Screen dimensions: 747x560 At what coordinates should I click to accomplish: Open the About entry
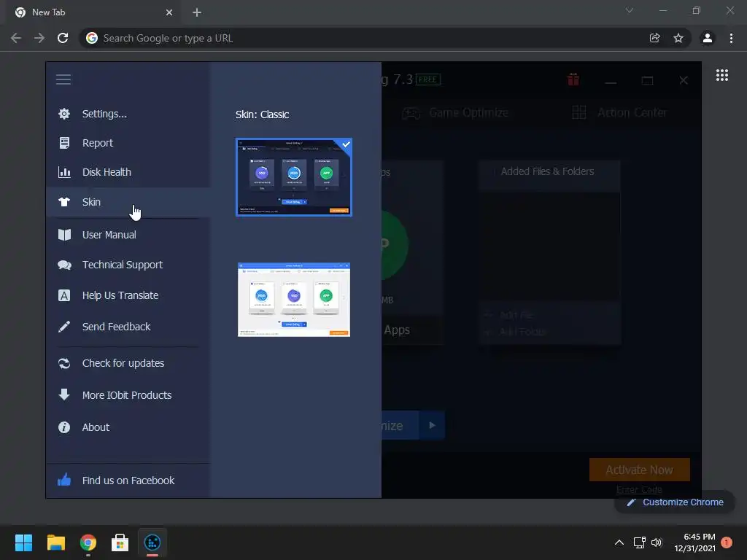coord(96,427)
